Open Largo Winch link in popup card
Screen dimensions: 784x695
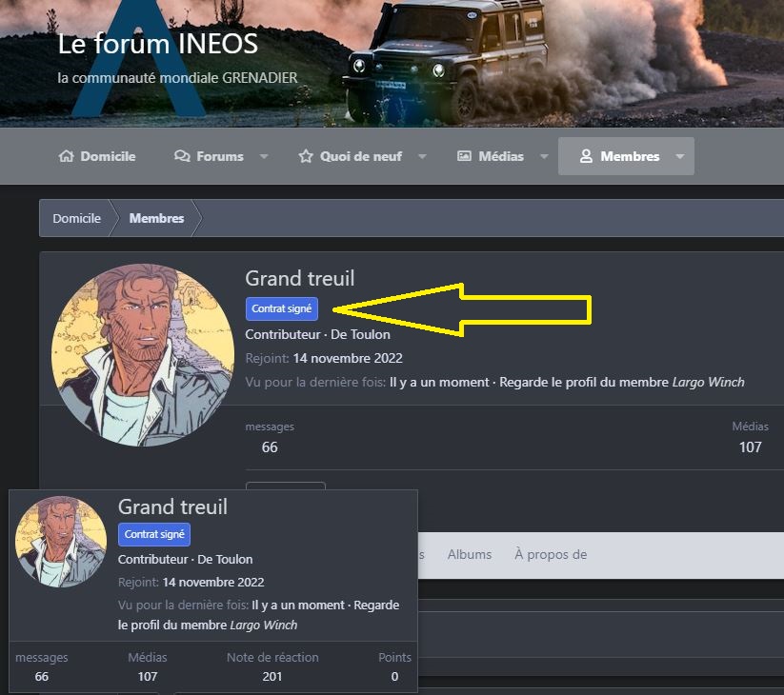(x=264, y=625)
